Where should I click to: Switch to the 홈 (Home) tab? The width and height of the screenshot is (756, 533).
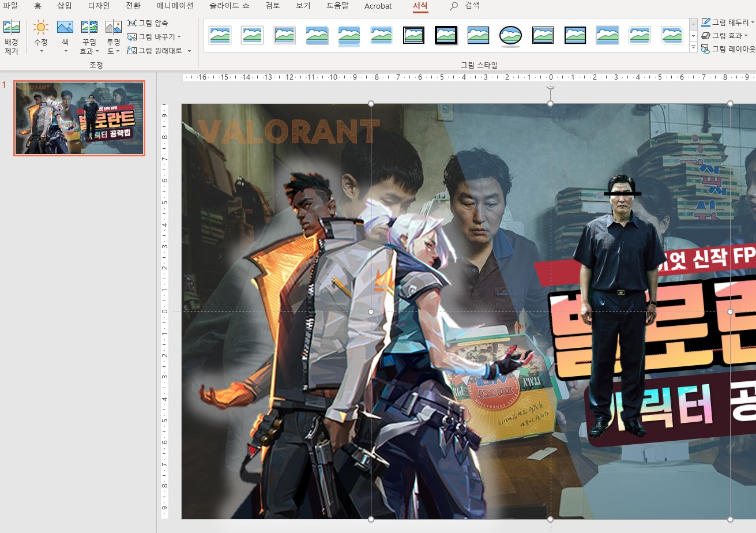point(38,6)
